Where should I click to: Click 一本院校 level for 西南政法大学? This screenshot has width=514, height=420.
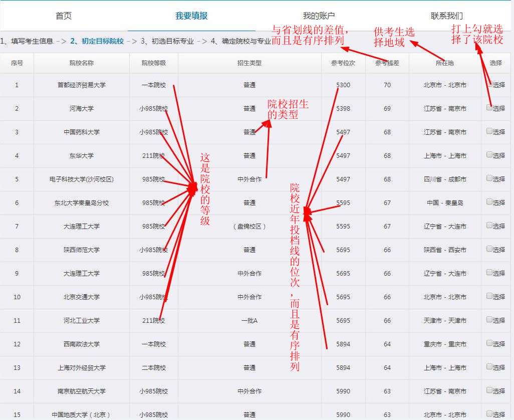154,344
